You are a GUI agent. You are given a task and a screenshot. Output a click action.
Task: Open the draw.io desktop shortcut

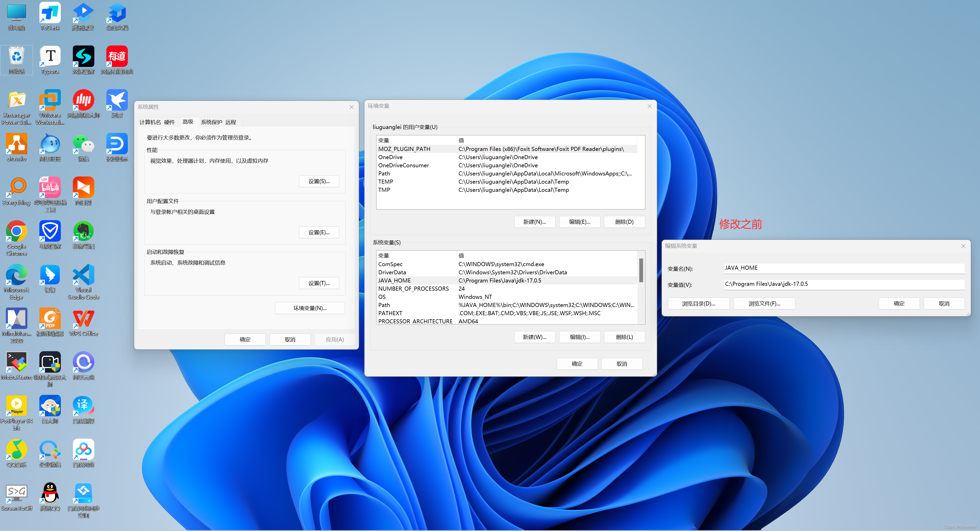[x=16, y=148]
